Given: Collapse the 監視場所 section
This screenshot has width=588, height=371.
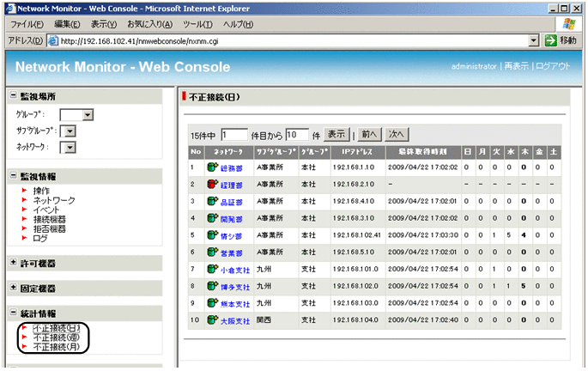Looking at the screenshot, I should tap(13, 95).
